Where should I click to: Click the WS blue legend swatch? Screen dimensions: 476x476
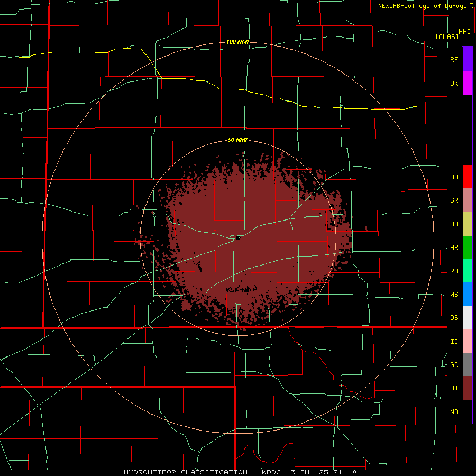[x=467, y=294]
